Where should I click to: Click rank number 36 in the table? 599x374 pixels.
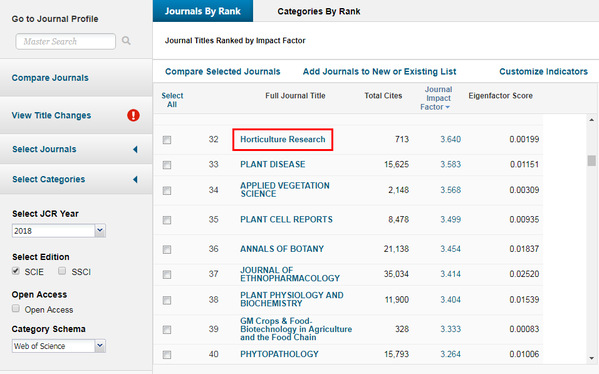[214, 249]
